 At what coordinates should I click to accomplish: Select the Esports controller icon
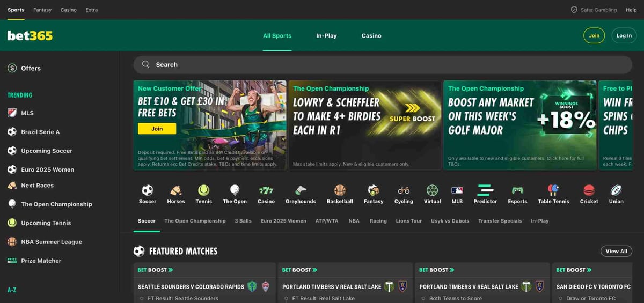click(517, 190)
